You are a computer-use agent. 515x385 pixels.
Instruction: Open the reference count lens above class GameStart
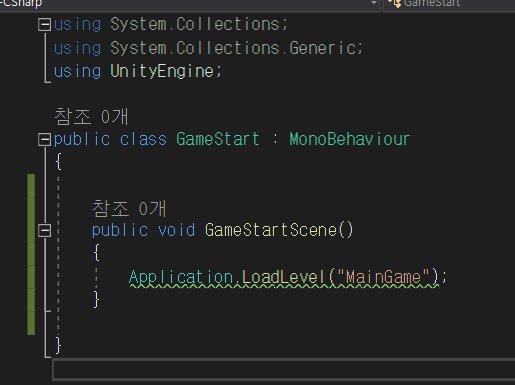[91, 117]
